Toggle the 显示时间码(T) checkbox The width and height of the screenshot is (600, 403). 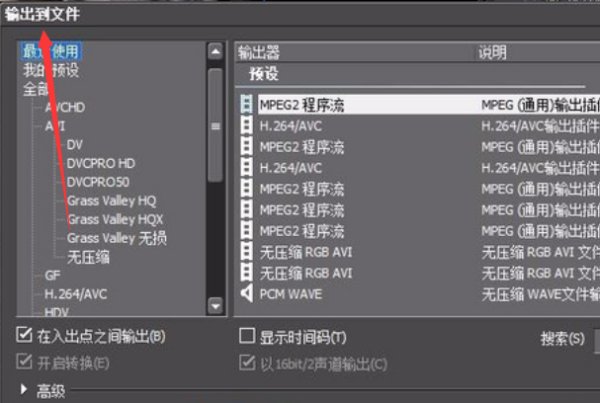(247, 336)
